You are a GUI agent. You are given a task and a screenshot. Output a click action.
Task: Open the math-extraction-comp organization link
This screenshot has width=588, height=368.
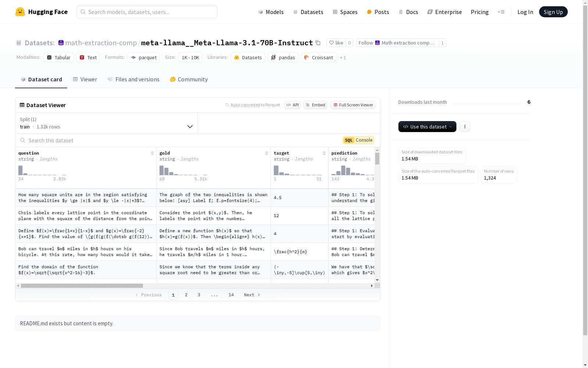101,43
